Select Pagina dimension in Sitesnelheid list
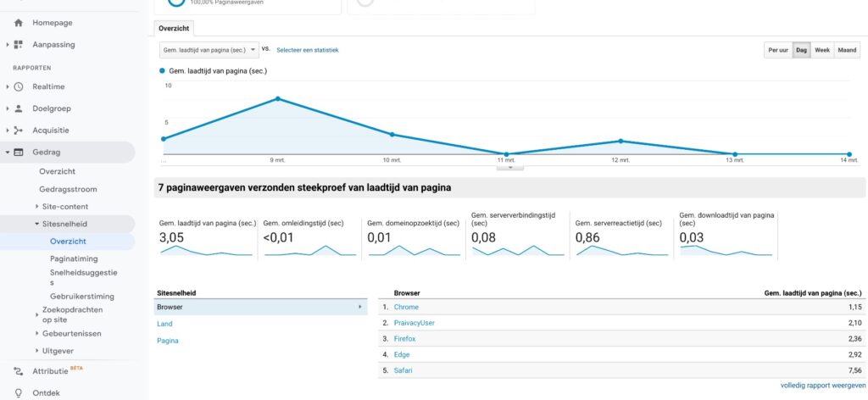The image size is (868, 400). pyautogui.click(x=168, y=341)
